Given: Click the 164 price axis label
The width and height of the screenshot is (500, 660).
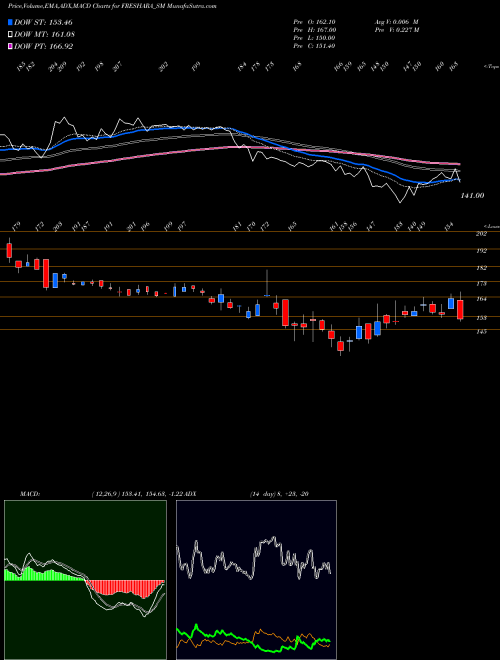Looking at the screenshot, I should pyautogui.click(x=481, y=299).
